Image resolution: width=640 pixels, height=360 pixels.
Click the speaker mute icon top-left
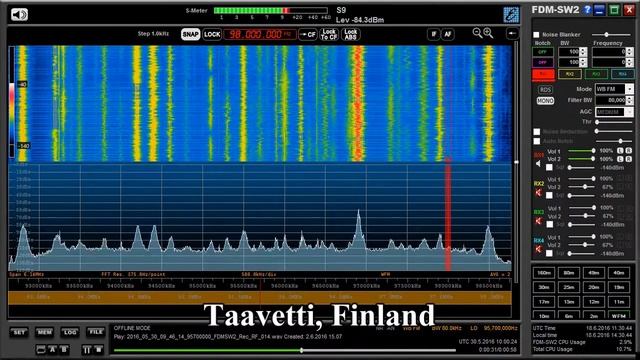(x=19, y=15)
